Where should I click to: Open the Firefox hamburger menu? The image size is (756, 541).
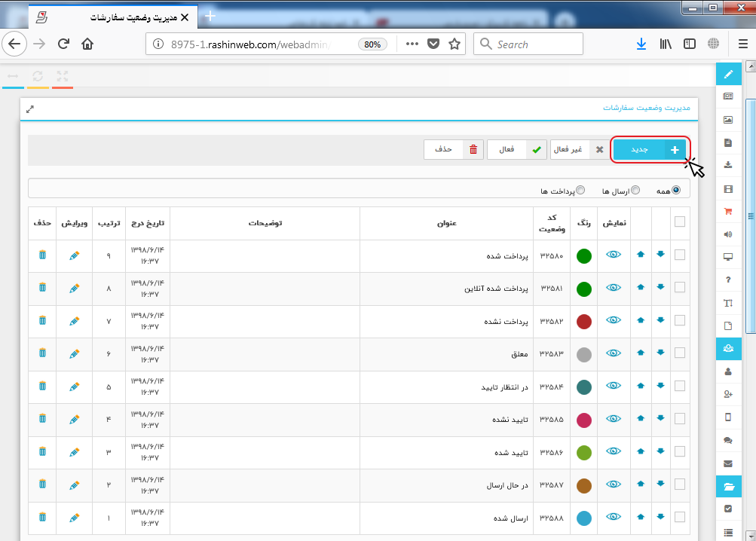pyautogui.click(x=743, y=44)
